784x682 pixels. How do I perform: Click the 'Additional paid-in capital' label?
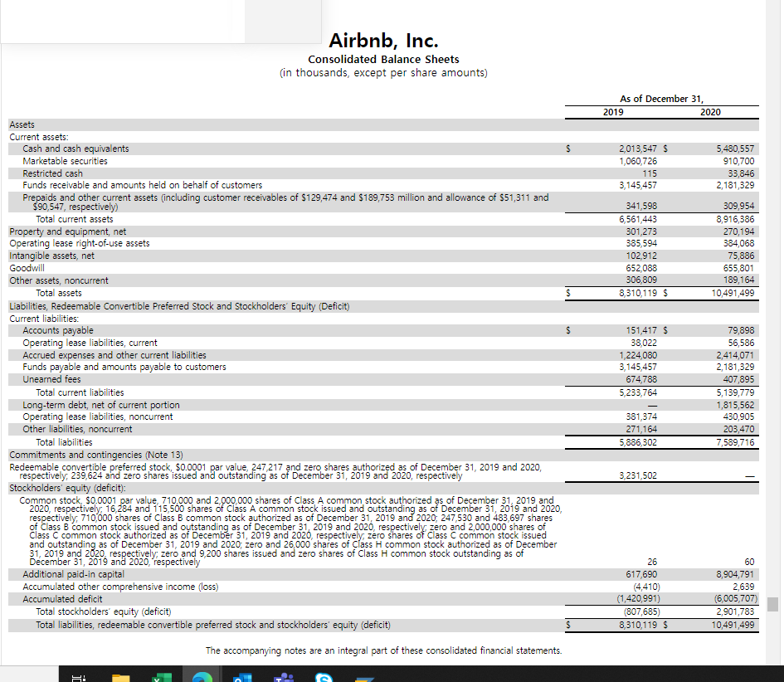74,574
